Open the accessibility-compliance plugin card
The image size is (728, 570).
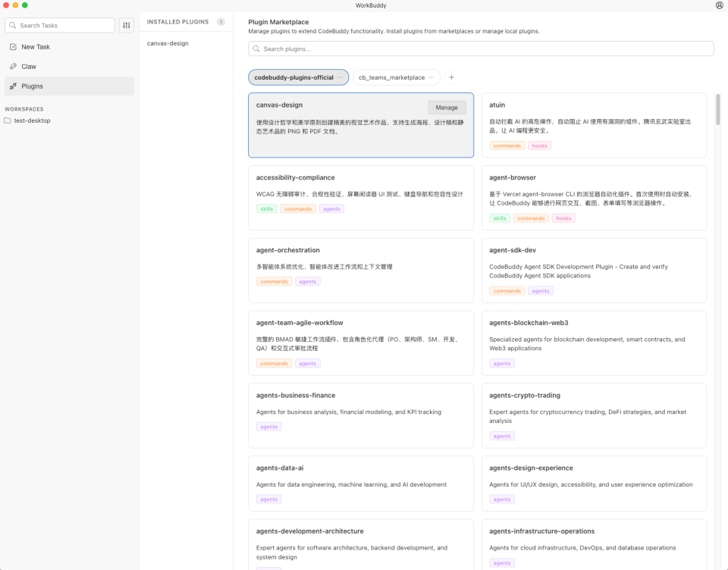point(360,197)
